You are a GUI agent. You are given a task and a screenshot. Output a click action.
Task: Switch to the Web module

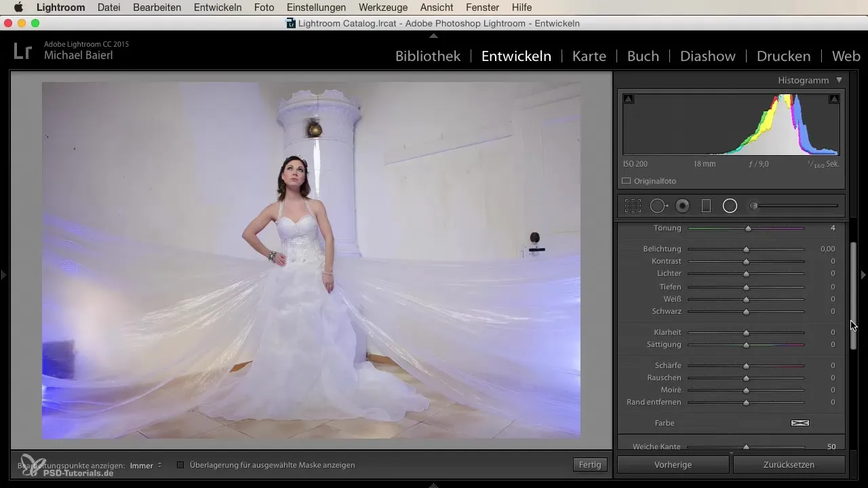[x=846, y=56]
